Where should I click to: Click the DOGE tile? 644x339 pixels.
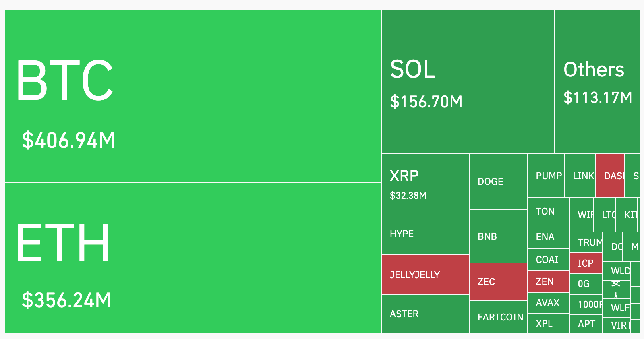coord(498,182)
